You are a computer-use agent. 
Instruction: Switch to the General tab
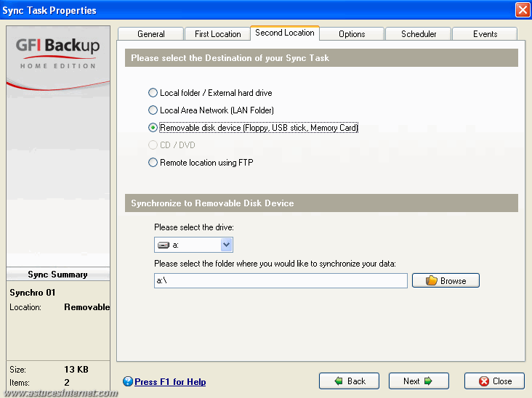[150, 34]
